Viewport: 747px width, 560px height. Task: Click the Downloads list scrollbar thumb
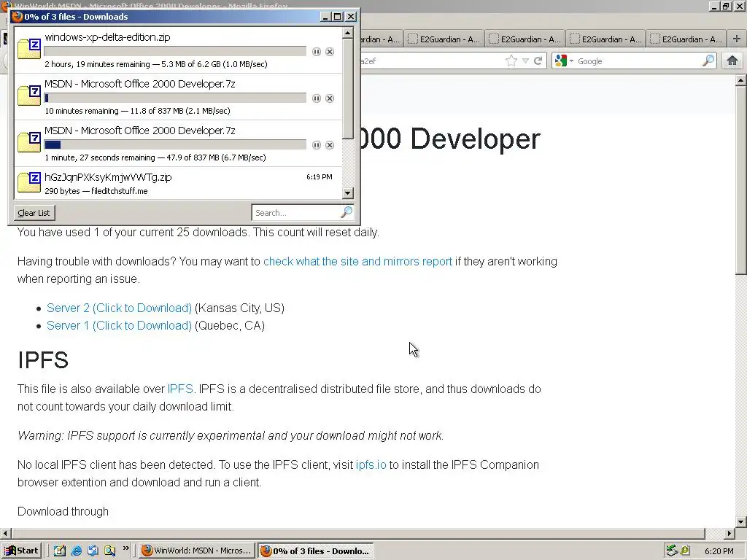[348, 88]
